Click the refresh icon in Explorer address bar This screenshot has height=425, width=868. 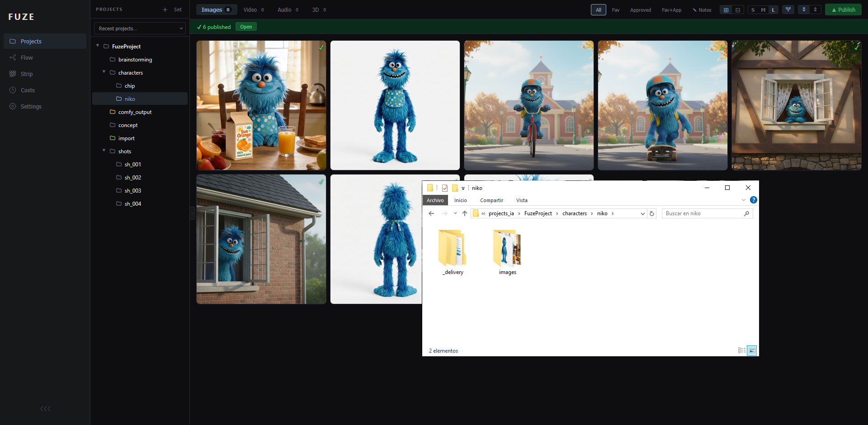pyautogui.click(x=652, y=214)
